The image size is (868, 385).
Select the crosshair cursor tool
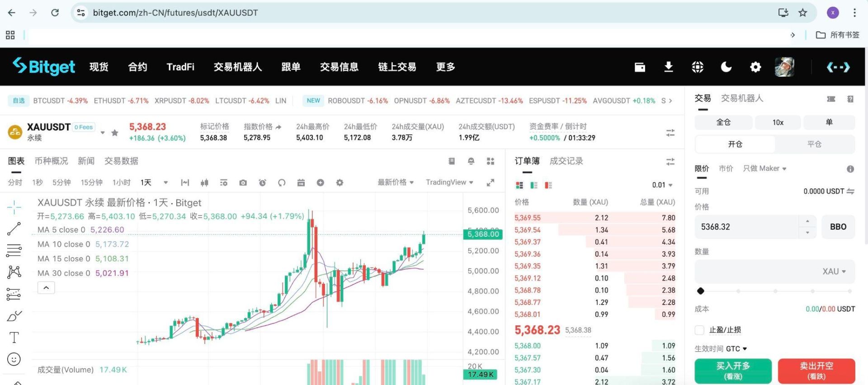click(14, 207)
